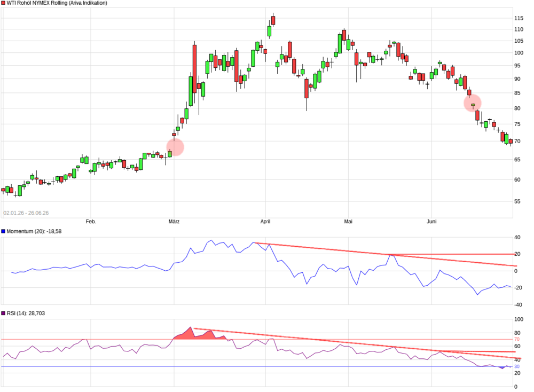Click the 40 value on Momentum axis
The image size is (534, 392).
point(517,237)
